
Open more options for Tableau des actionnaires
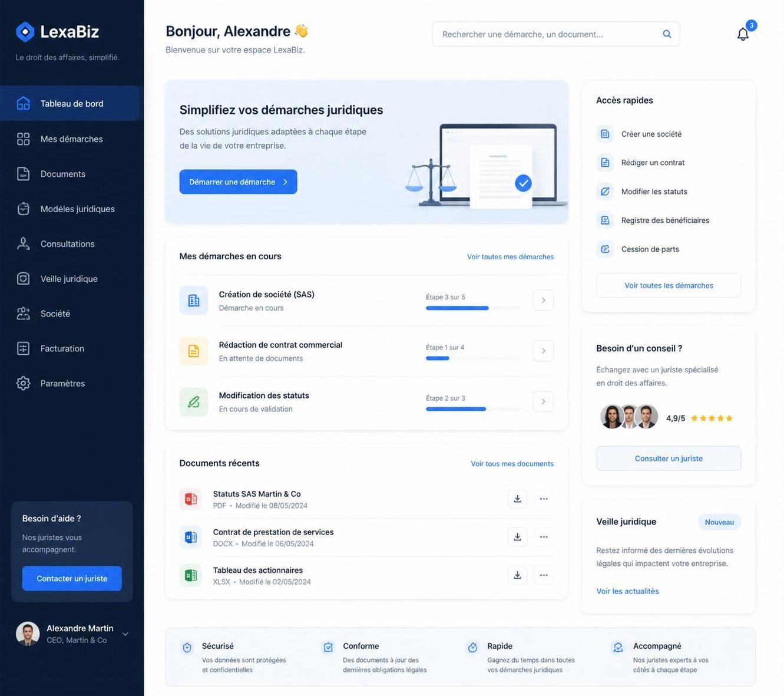[544, 575]
